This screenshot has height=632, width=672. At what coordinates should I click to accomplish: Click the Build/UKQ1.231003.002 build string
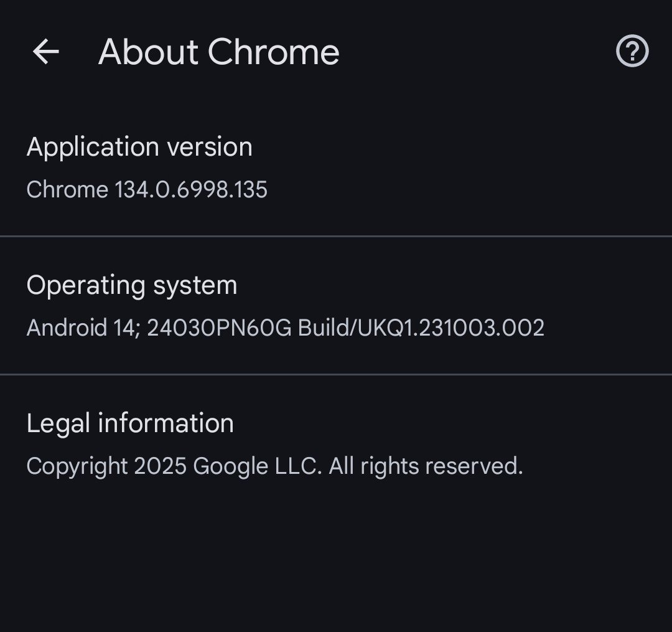(x=421, y=328)
